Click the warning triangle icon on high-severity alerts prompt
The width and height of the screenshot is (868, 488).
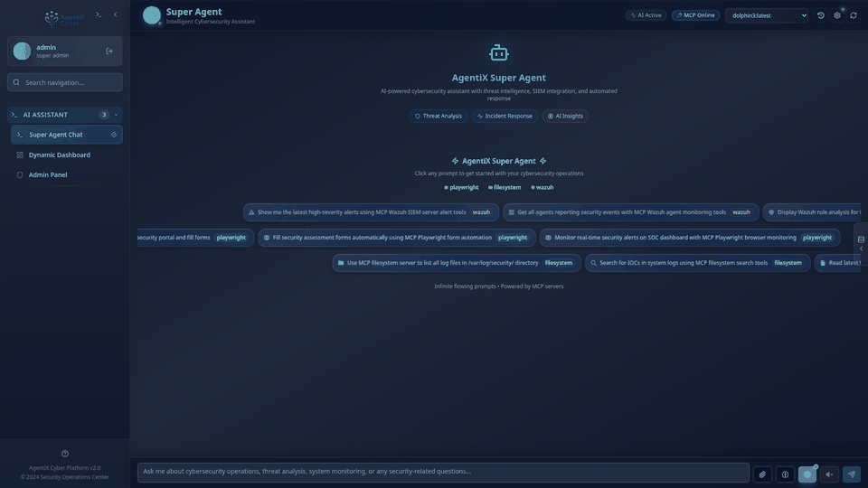[251, 212]
